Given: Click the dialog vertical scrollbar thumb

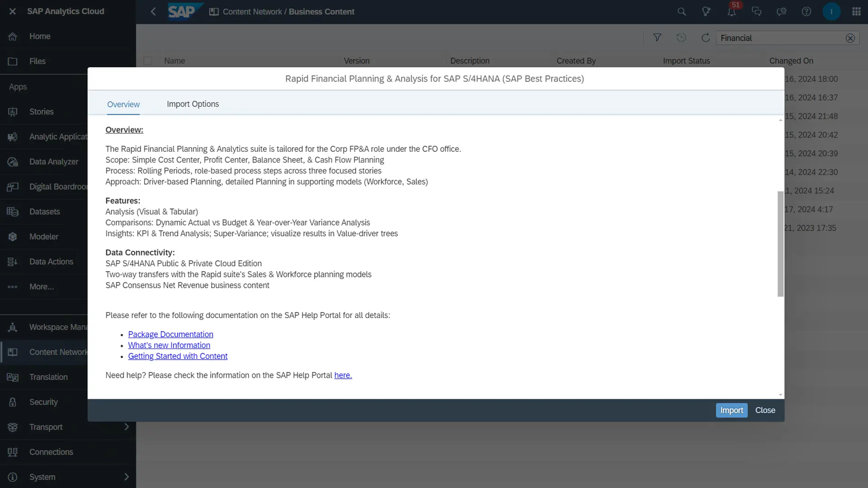Looking at the screenshot, I should (x=780, y=244).
